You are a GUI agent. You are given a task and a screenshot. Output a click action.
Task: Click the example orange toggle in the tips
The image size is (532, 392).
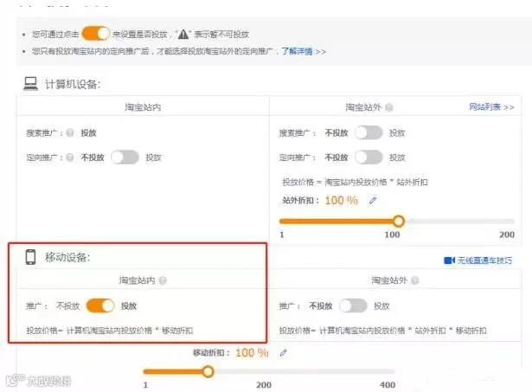[x=96, y=34]
